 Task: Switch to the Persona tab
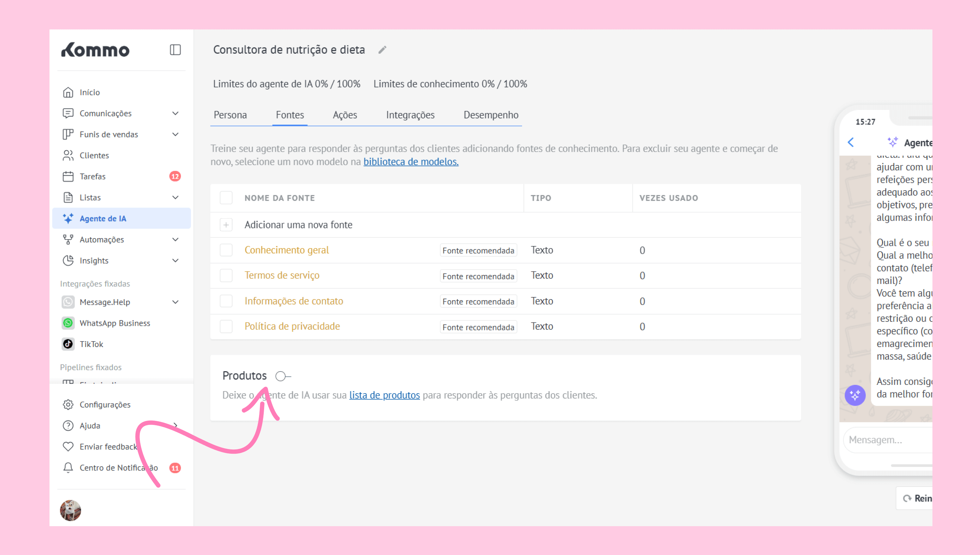pos(230,115)
